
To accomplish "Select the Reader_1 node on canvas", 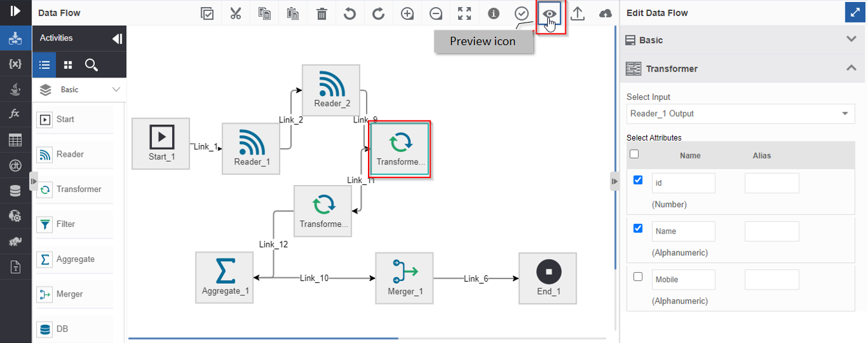I will click(x=251, y=148).
